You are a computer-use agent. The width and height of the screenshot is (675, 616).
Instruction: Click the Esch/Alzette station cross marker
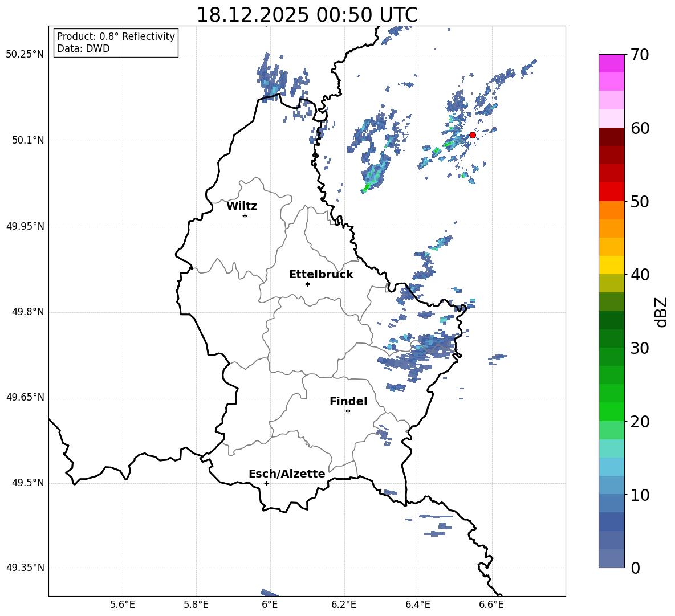coord(266,483)
